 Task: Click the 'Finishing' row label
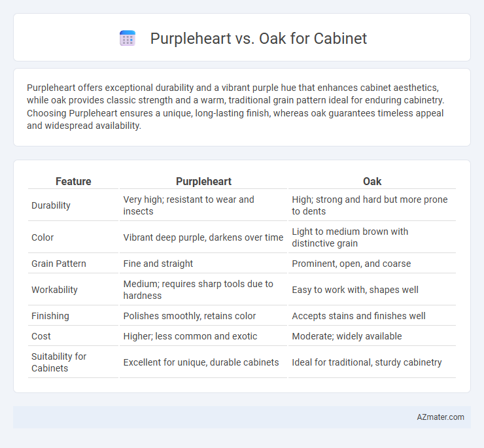50,316
